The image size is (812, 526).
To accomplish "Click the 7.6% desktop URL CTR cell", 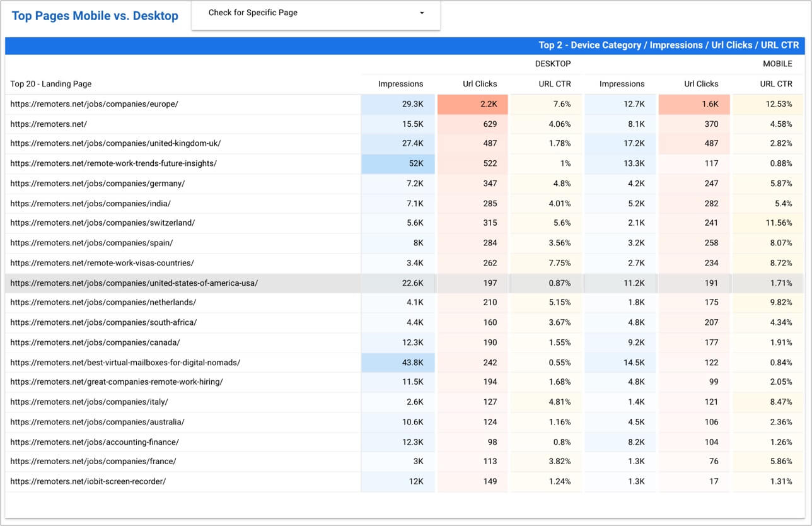I will 546,104.
